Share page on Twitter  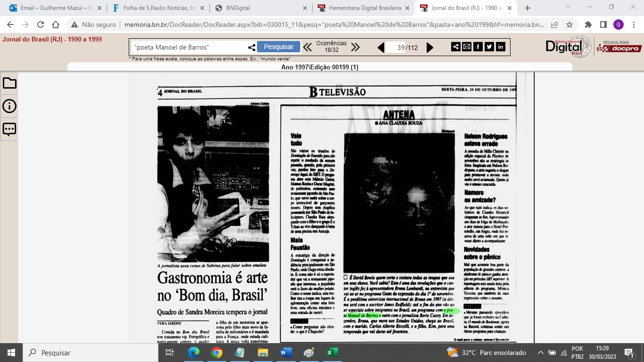click(x=489, y=47)
